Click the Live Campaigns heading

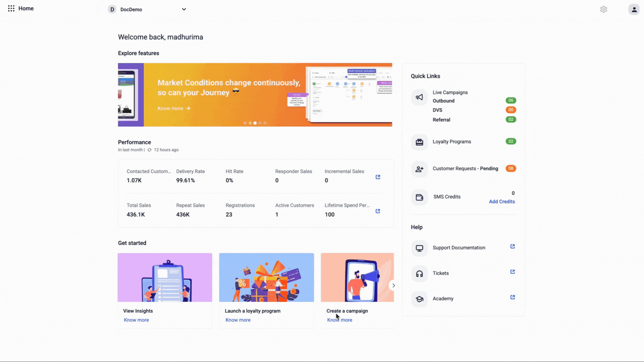click(x=450, y=93)
